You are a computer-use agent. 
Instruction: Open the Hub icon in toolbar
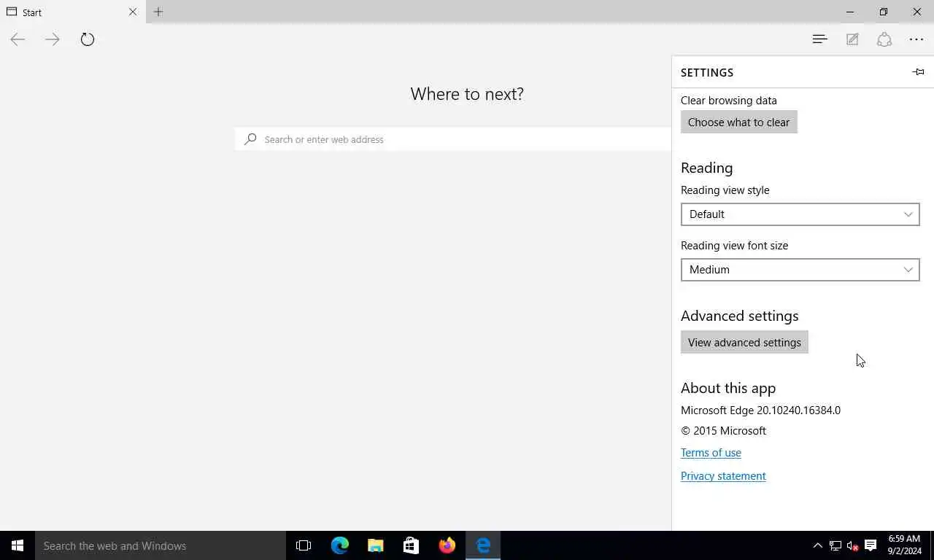[819, 39]
